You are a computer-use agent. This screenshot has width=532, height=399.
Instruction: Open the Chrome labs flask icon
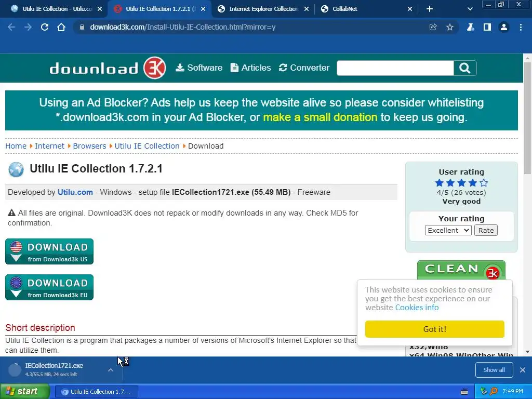[x=471, y=27]
